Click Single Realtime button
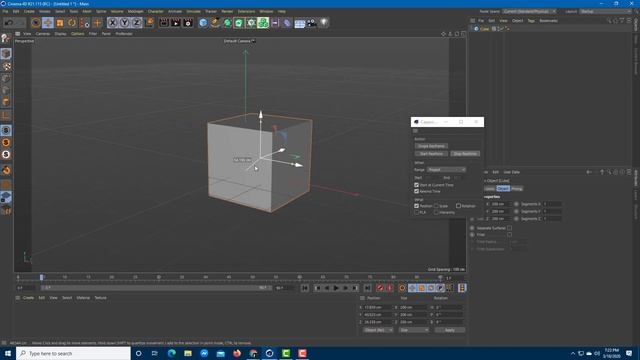640x360 pixels. (x=431, y=146)
